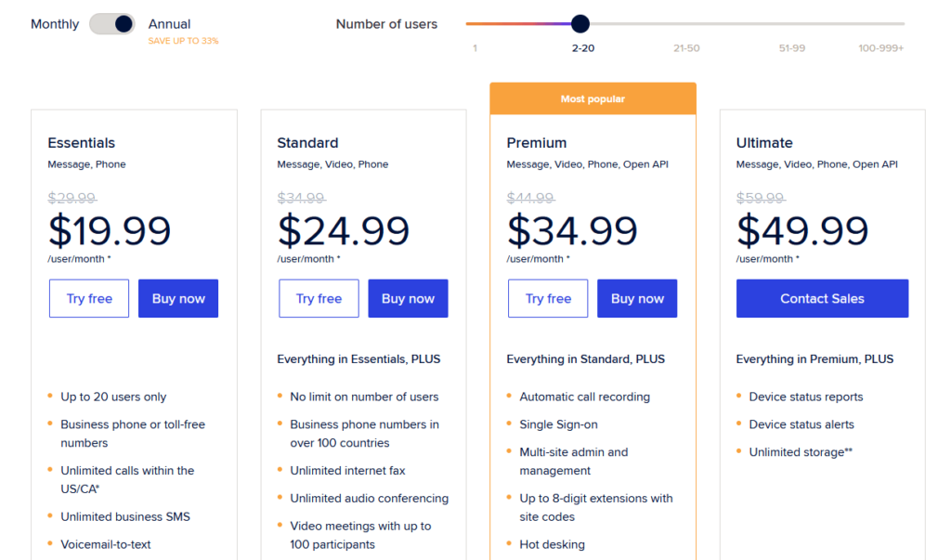
Task: Click Buy now for Premium plan
Action: [x=637, y=298]
